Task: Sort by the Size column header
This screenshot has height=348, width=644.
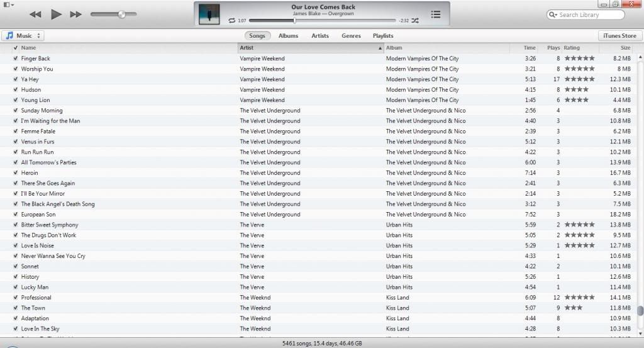Action: coord(616,48)
